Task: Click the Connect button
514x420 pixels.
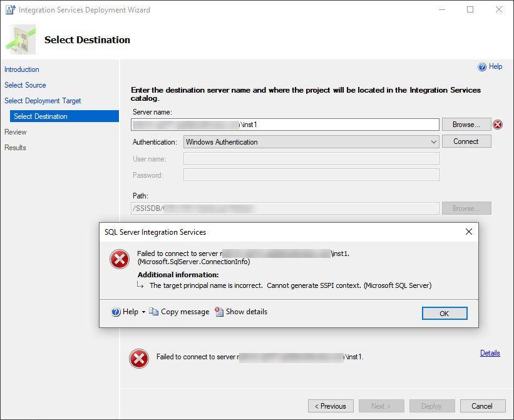Action: tap(466, 141)
